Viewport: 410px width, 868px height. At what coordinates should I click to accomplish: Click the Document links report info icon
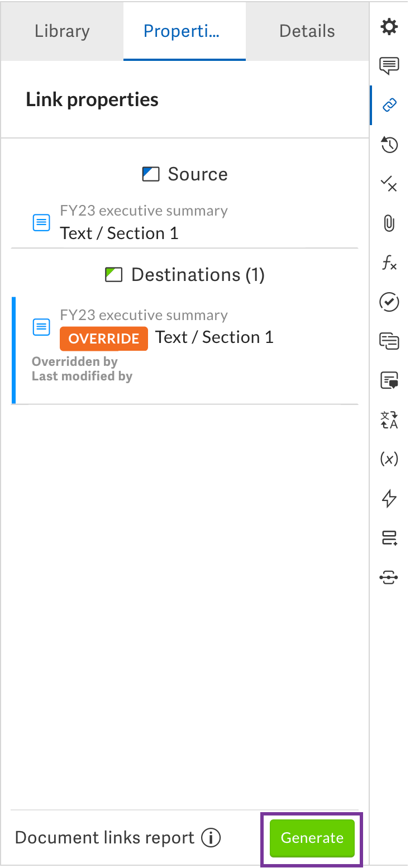(211, 838)
